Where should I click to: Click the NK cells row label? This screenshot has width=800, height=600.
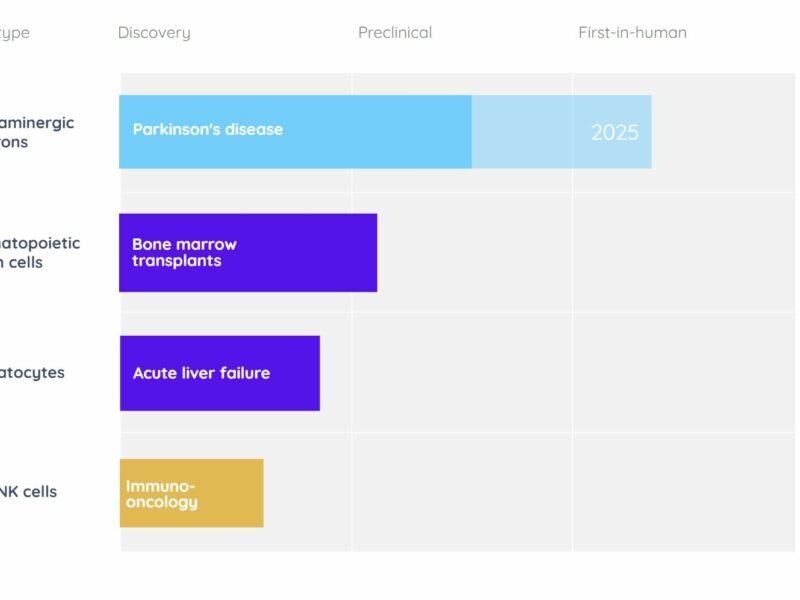click(x=29, y=491)
